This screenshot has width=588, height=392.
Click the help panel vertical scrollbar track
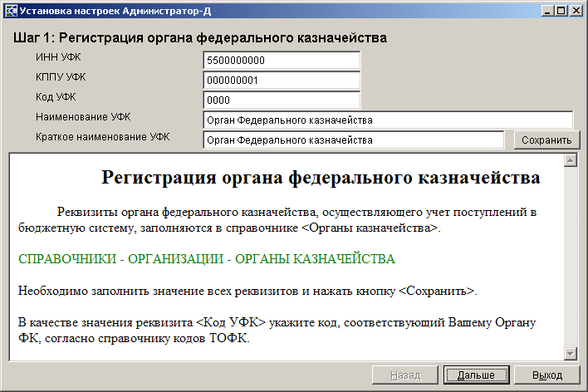(x=571, y=257)
